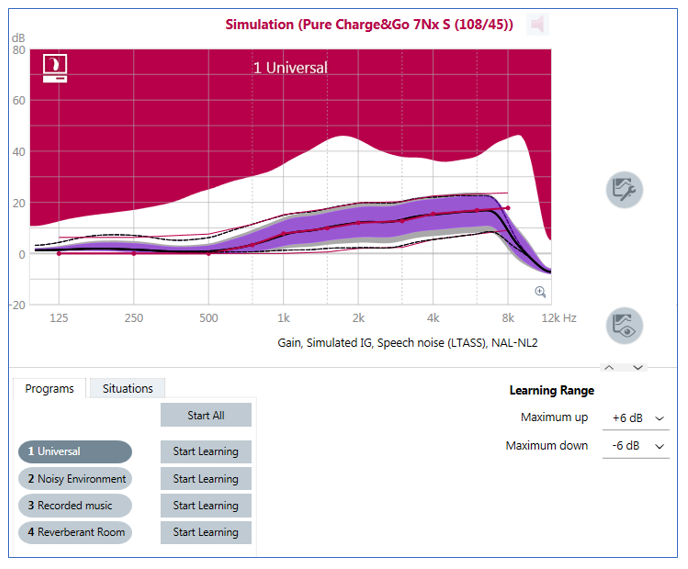Expand panel with the down chevron
The image size is (688, 569).
tap(638, 368)
